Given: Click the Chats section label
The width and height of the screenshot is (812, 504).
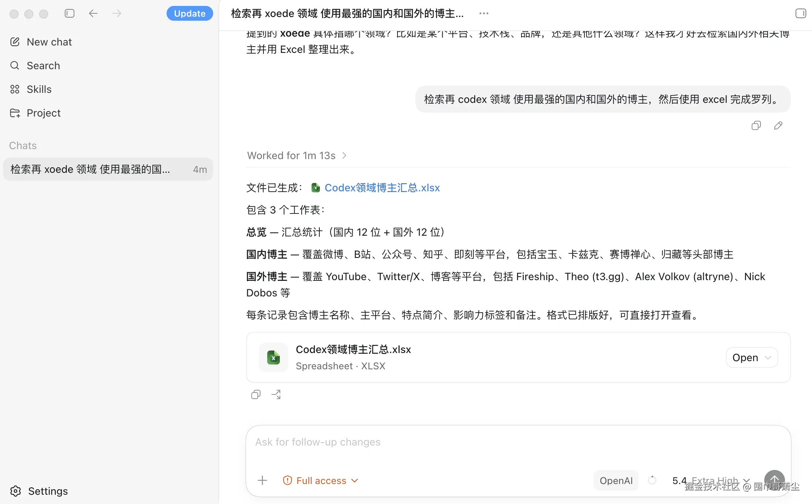Looking at the screenshot, I should pos(23,145).
